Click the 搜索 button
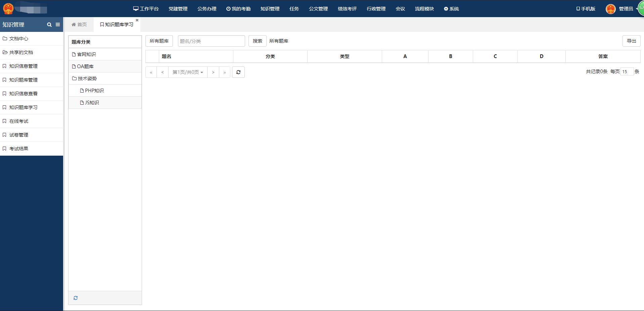This screenshot has height=311, width=644. [258, 41]
